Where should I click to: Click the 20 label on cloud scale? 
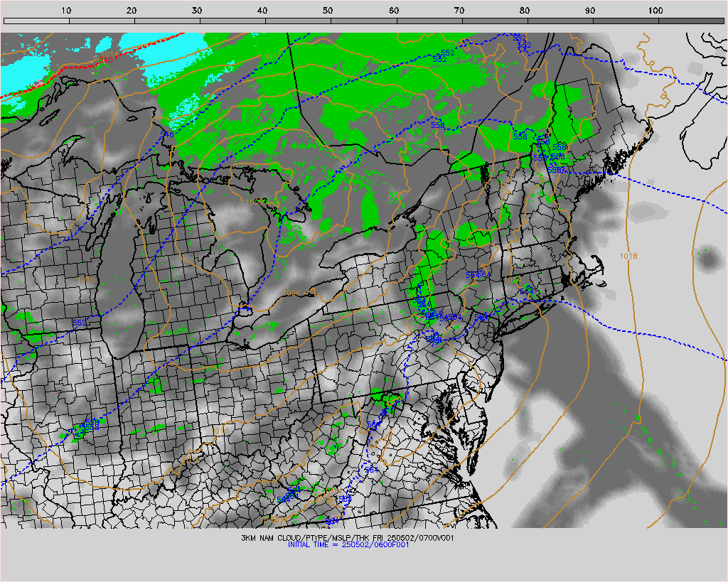coord(132,10)
